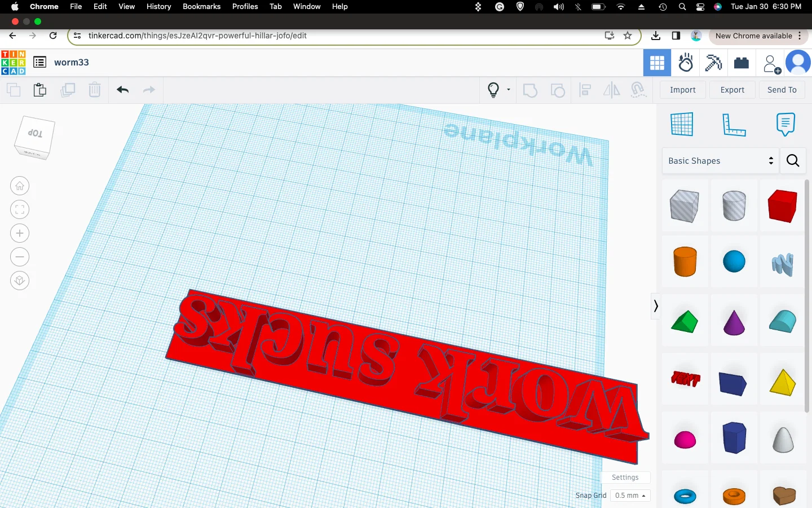
Task: Select the orange Cylinder shape
Action: point(685,261)
